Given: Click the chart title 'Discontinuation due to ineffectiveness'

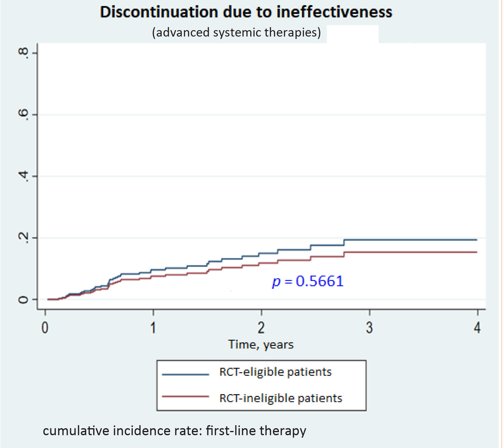Looking at the screenshot, I should pos(246,12).
